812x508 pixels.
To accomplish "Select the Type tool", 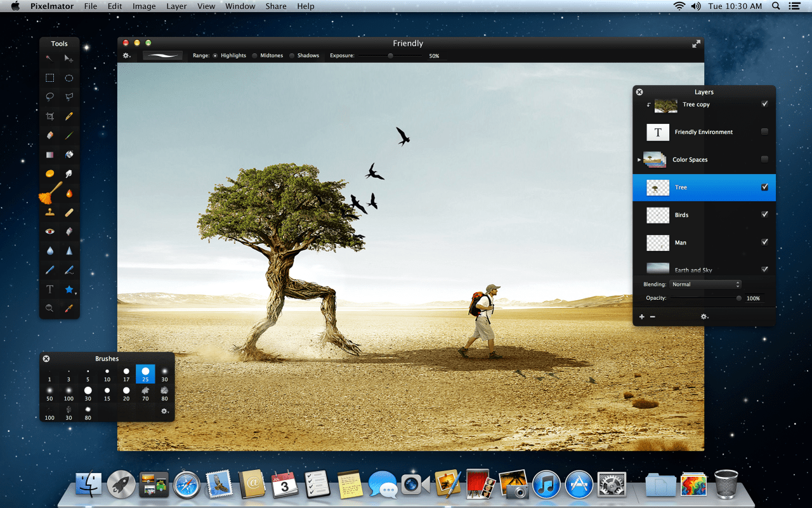I will (x=49, y=290).
